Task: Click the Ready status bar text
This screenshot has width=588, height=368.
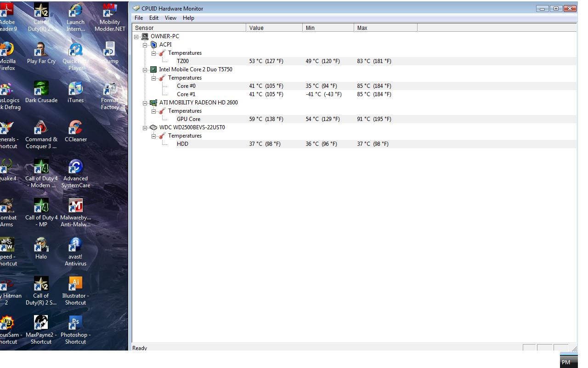Action: tap(140, 348)
